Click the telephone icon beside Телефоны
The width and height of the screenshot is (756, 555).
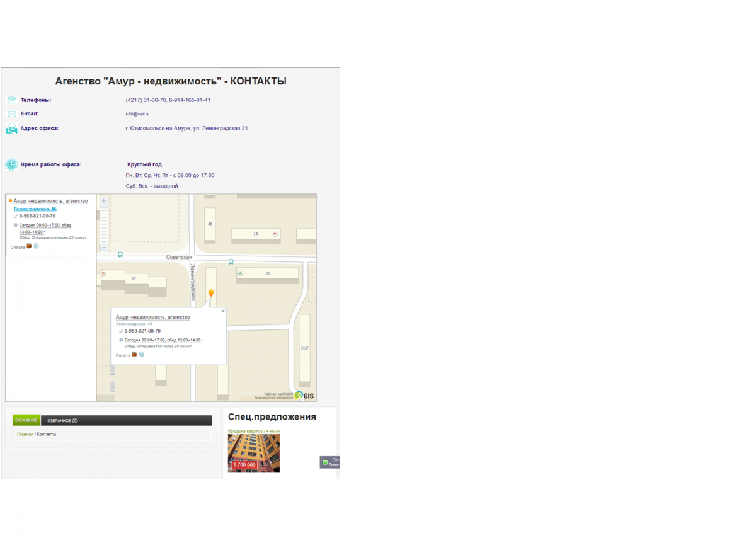11,100
